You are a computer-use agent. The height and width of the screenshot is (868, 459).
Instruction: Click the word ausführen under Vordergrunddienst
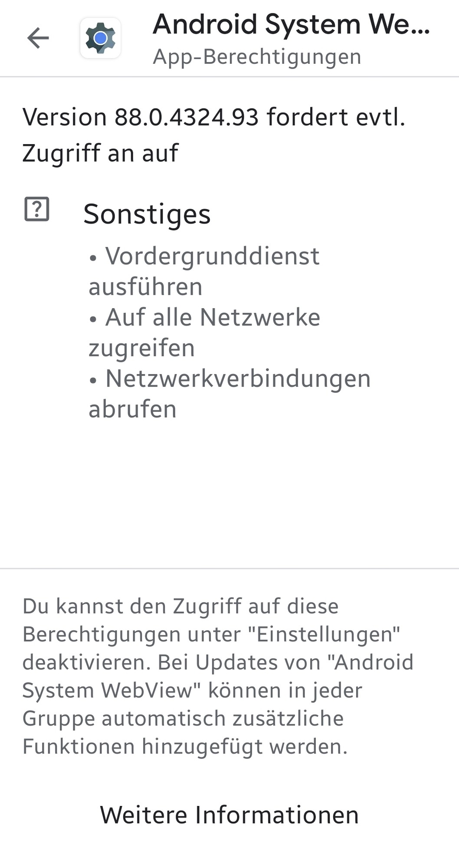145,287
